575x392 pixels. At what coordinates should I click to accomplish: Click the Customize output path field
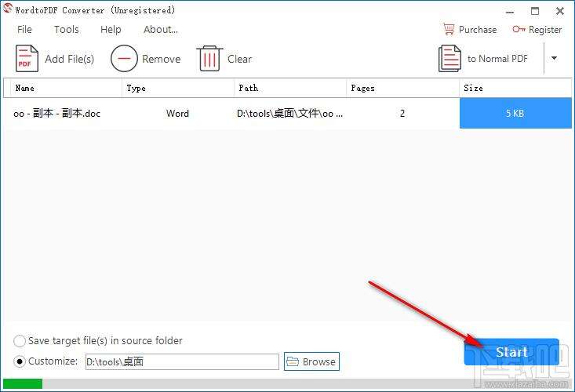click(x=182, y=361)
